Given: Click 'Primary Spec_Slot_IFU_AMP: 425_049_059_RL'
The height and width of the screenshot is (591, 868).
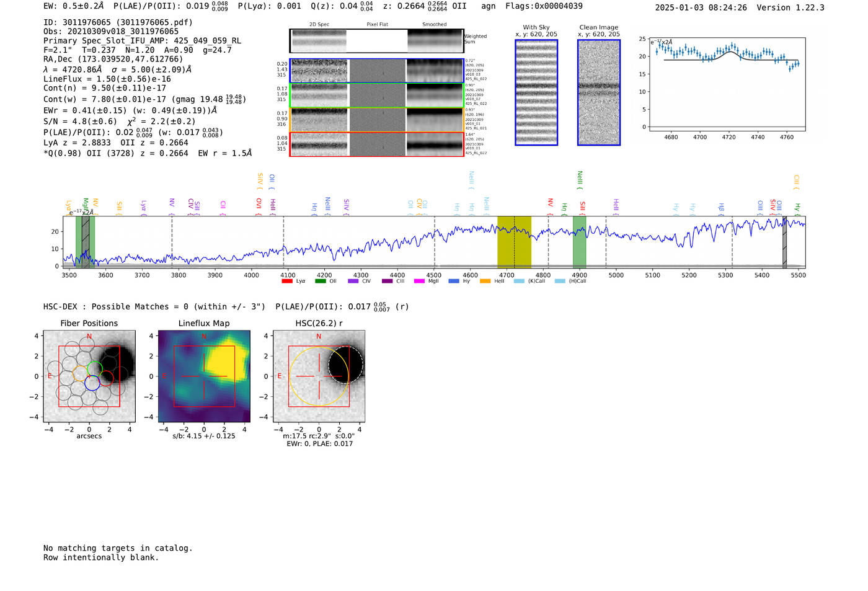Looking at the screenshot, I should (142, 41).
